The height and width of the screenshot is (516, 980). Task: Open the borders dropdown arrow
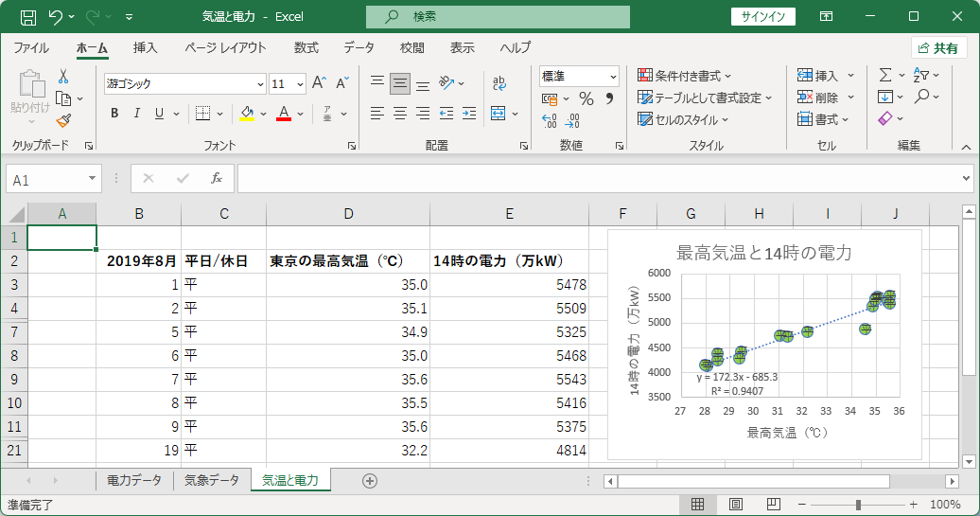220,114
